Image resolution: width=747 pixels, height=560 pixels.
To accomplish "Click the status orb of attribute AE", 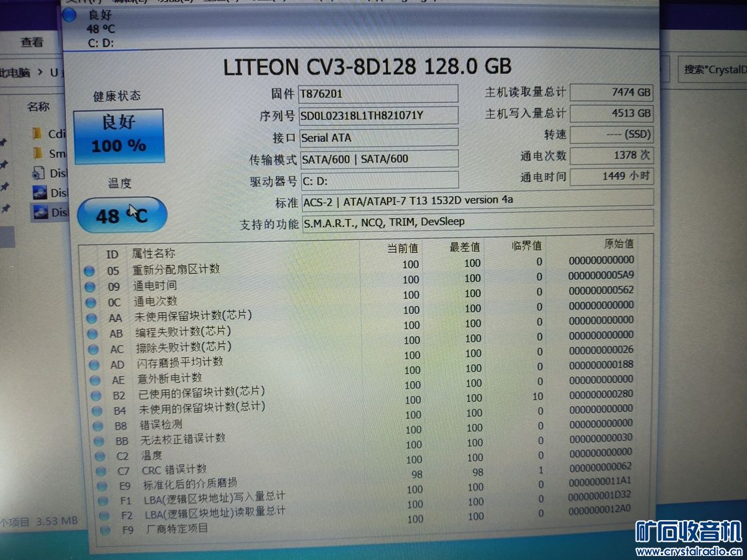I will click(x=95, y=381).
